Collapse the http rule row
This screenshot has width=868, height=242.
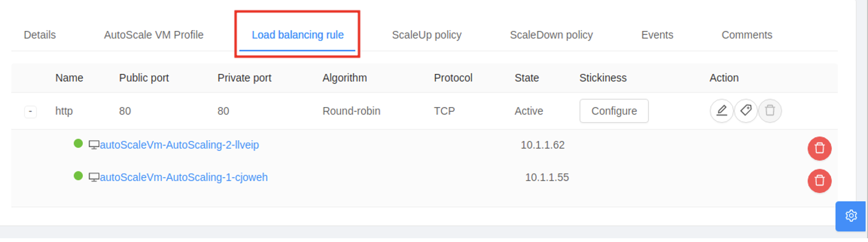30,111
